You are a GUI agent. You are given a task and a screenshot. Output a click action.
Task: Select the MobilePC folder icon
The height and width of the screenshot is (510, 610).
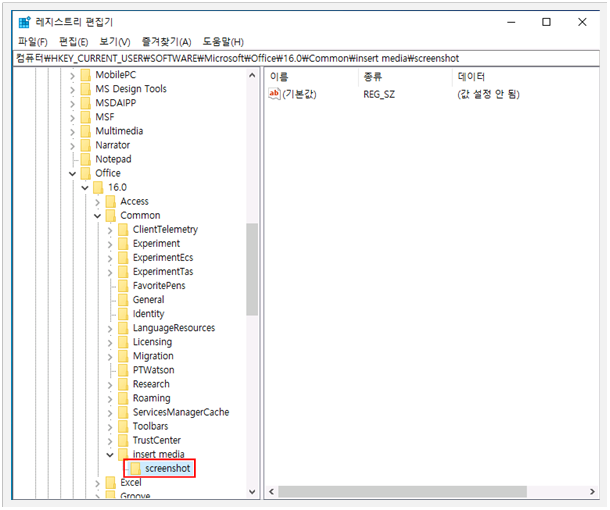pos(86,75)
